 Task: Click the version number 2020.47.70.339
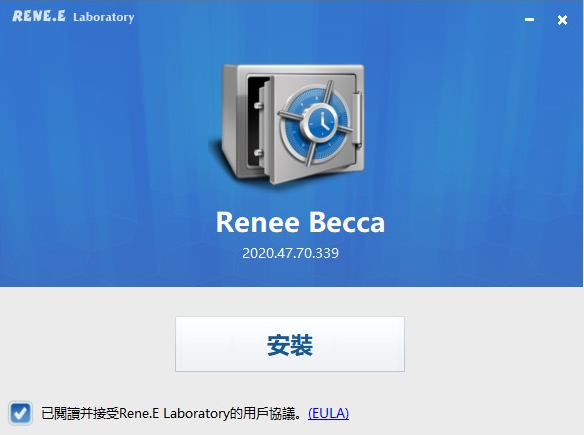[x=291, y=253]
